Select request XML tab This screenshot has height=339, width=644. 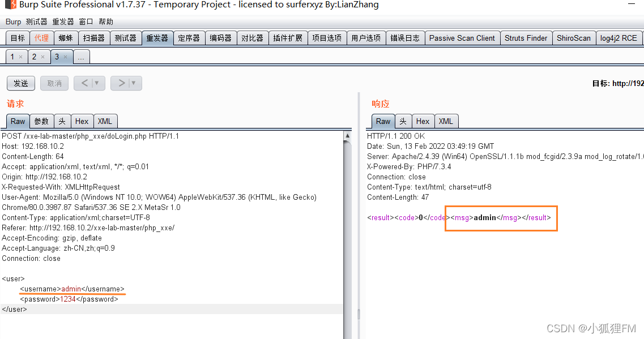point(105,122)
